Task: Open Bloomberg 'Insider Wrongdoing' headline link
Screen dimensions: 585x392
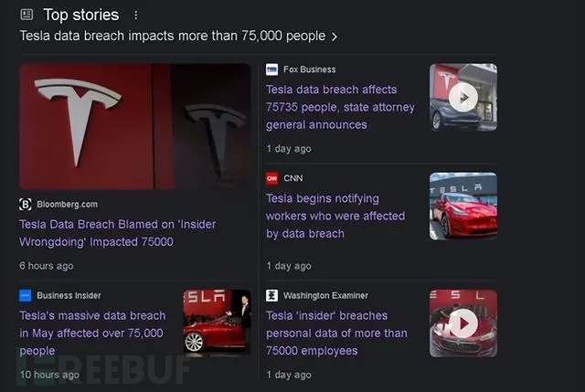Action: (117, 233)
